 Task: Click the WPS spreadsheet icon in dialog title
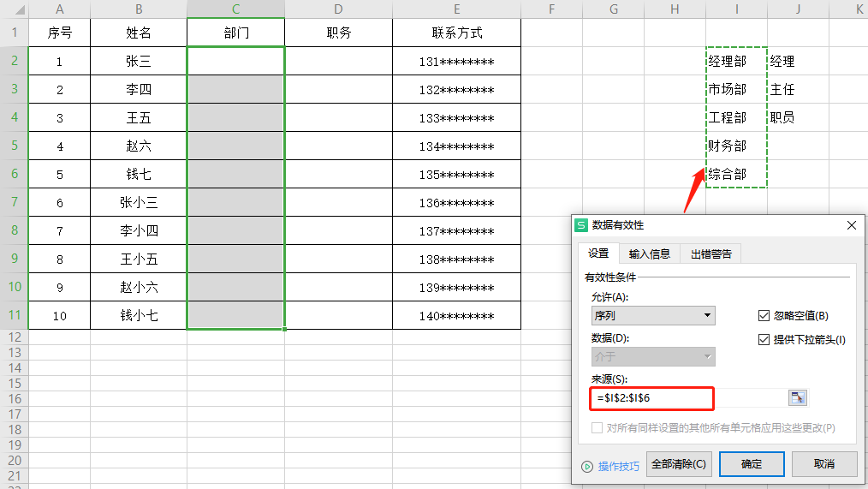coord(581,225)
